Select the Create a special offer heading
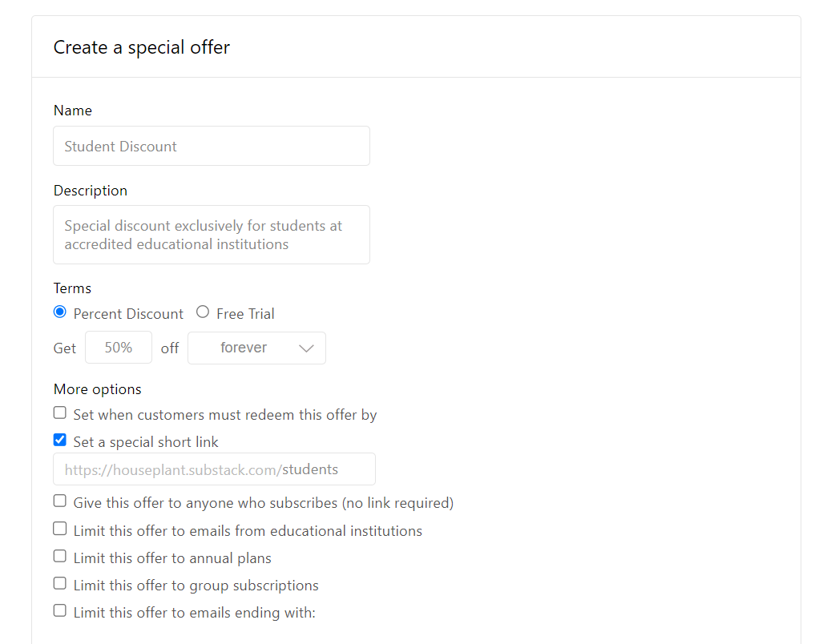The width and height of the screenshot is (819, 644). [141, 47]
